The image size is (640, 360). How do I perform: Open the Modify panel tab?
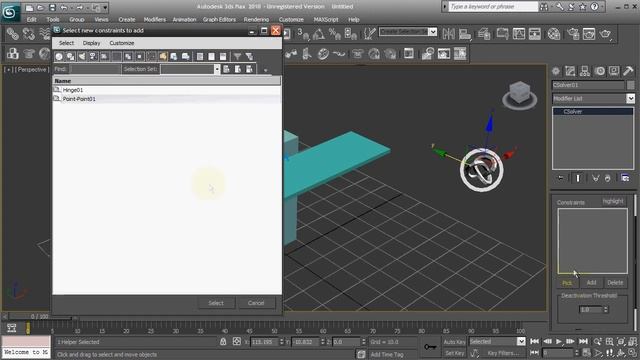pos(570,71)
